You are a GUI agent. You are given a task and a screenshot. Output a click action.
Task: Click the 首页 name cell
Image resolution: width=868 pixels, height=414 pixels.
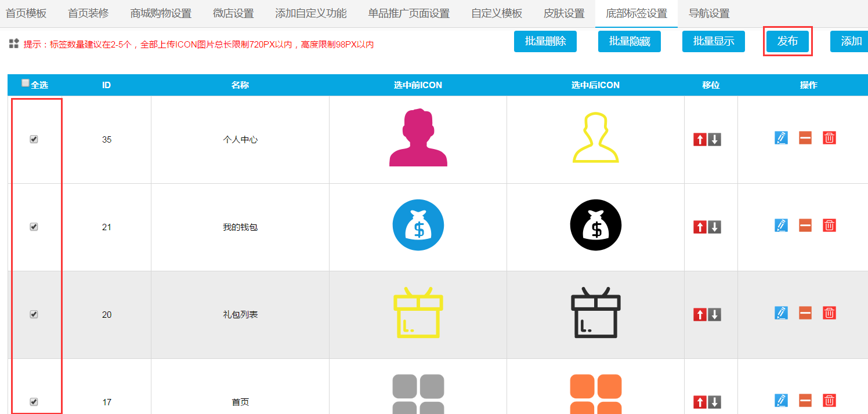point(240,387)
